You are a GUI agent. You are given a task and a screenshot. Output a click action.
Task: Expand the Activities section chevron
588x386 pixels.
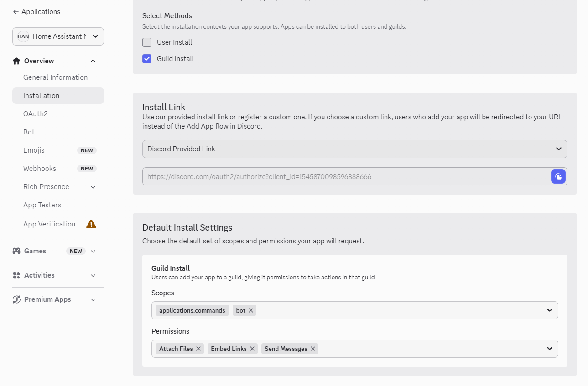click(93, 275)
